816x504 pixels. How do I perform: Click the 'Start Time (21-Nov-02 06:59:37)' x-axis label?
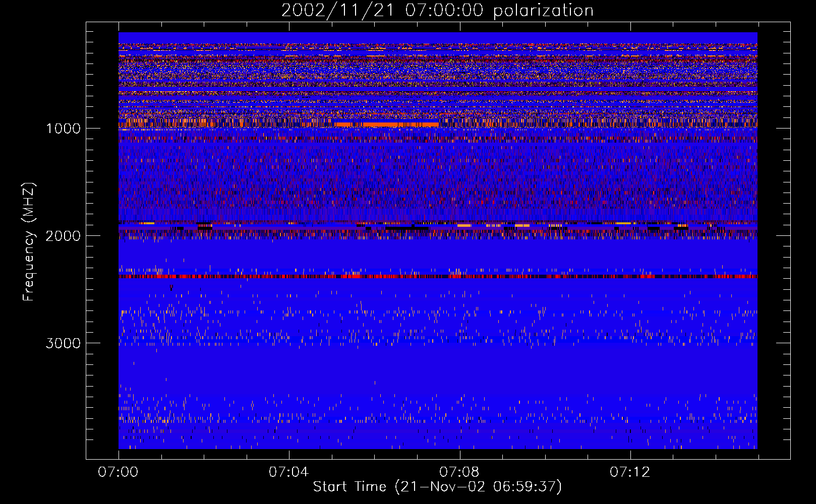coord(437,487)
